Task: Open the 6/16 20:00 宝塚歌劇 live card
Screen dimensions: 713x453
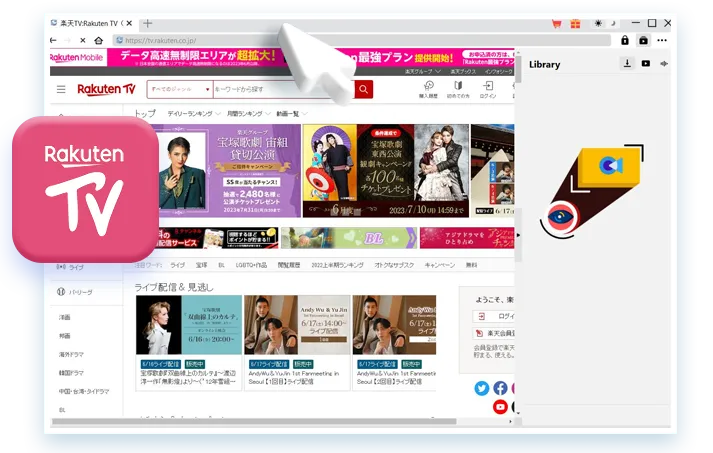Action: (189, 342)
